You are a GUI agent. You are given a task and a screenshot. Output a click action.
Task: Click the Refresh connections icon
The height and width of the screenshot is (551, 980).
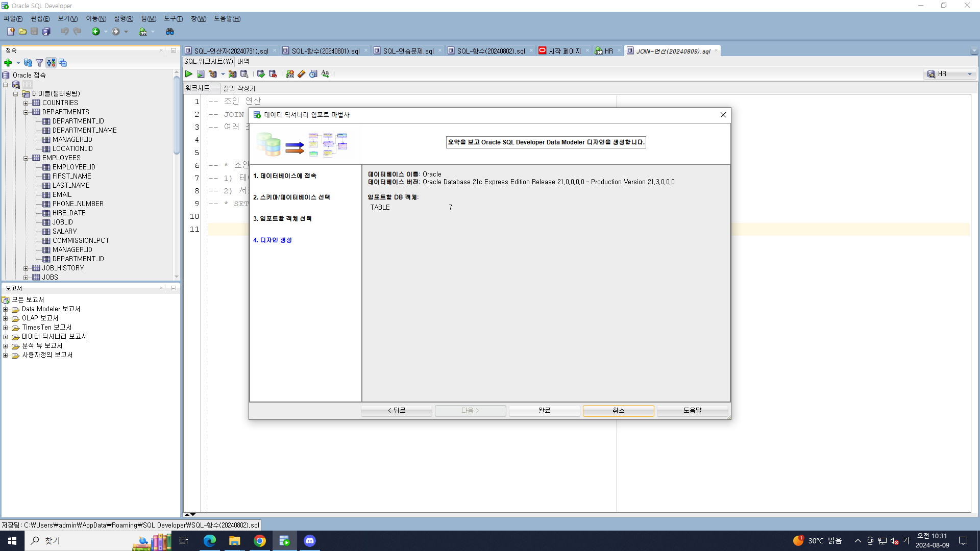pyautogui.click(x=28, y=63)
